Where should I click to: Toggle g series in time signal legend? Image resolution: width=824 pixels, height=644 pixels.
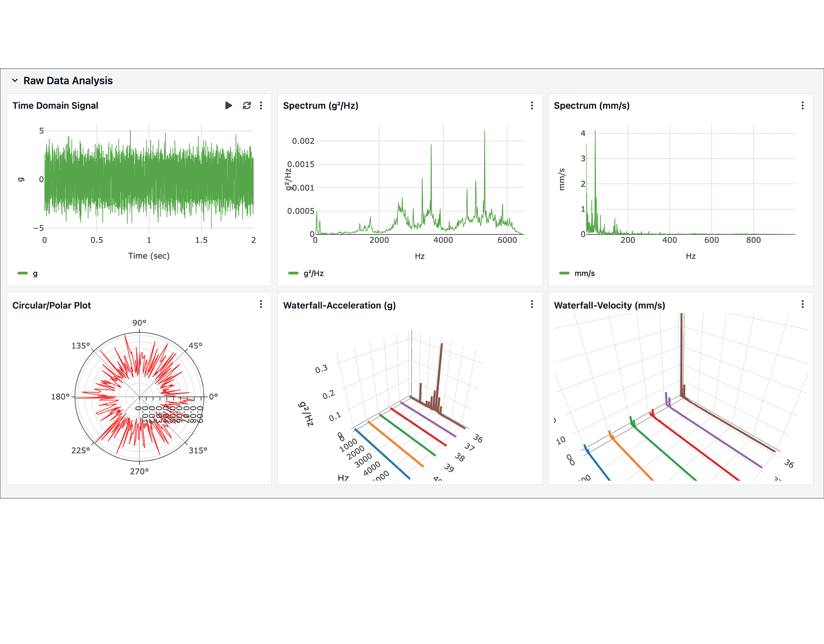[x=35, y=273]
